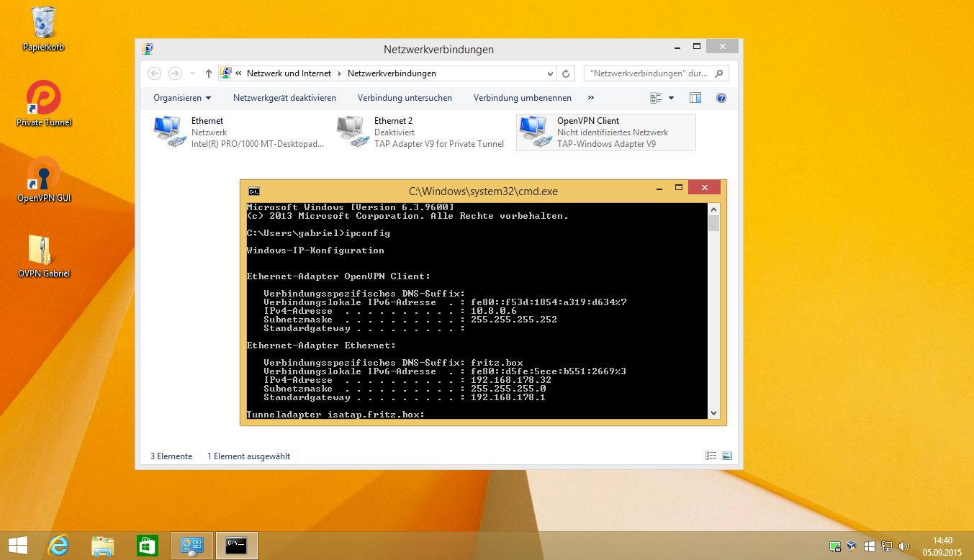Viewport: 974px width, 560px height.
Task: Select the OVPN Gabriel zip folder
Action: coord(44,255)
